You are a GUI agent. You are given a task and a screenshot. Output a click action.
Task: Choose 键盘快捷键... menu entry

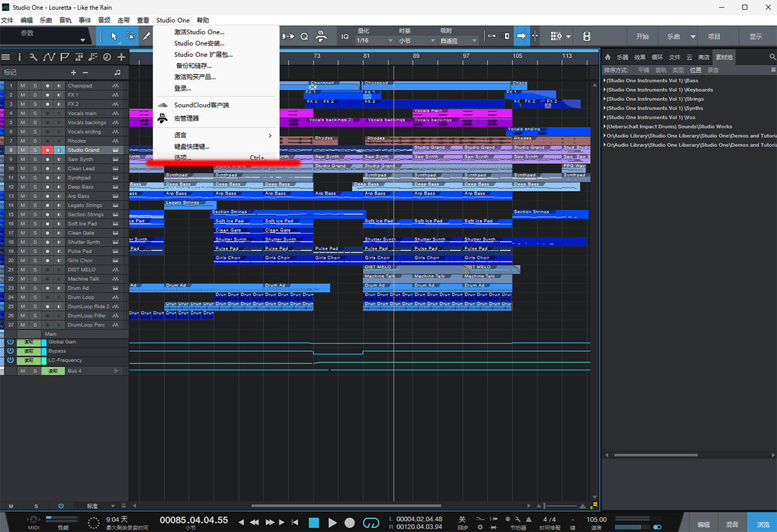[x=216, y=147]
